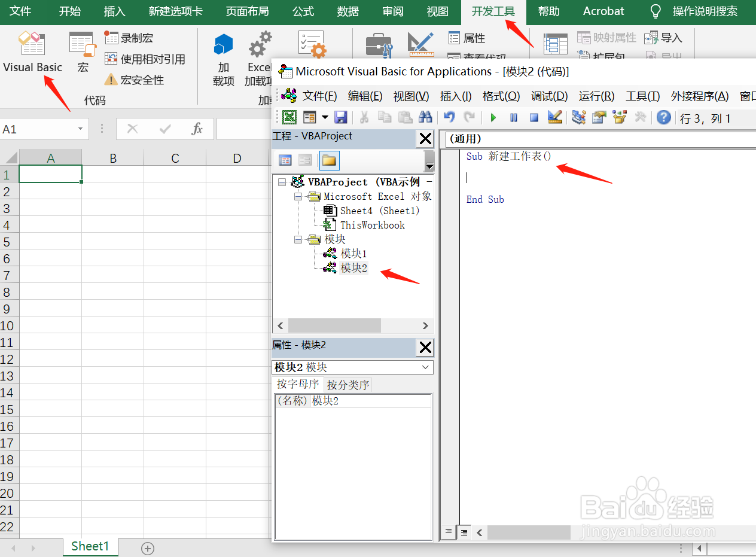
Task: Open the Properties Window toolbar icon
Action: [x=599, y=117]
